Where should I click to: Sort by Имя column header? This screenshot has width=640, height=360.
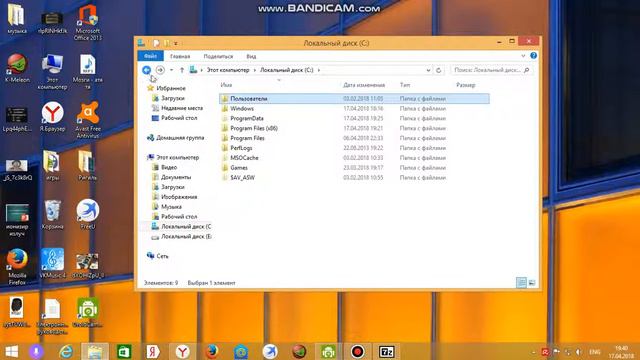point(226,85)
